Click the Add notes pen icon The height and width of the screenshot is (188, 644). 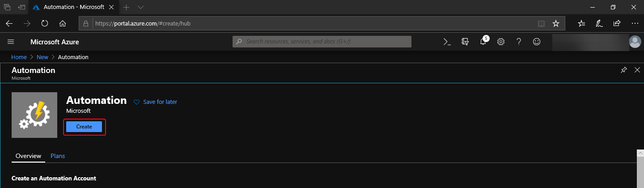click(x=598, y=23)
